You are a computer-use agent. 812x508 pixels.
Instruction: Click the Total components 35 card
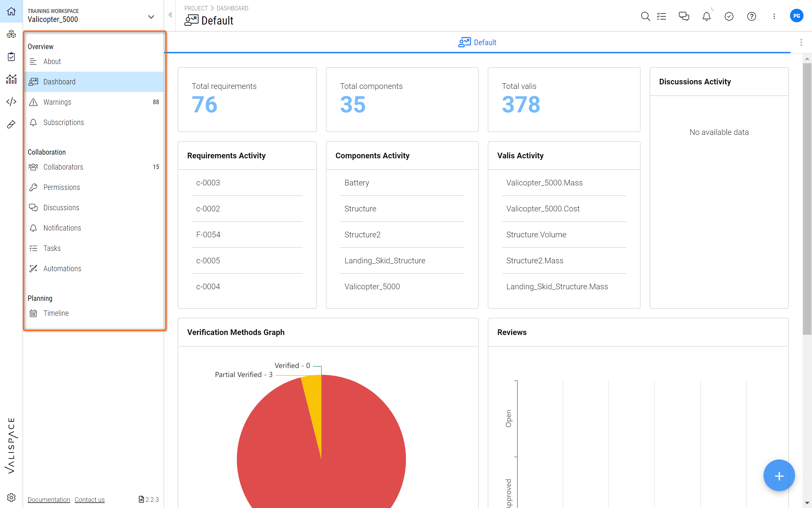coord(402,99)
